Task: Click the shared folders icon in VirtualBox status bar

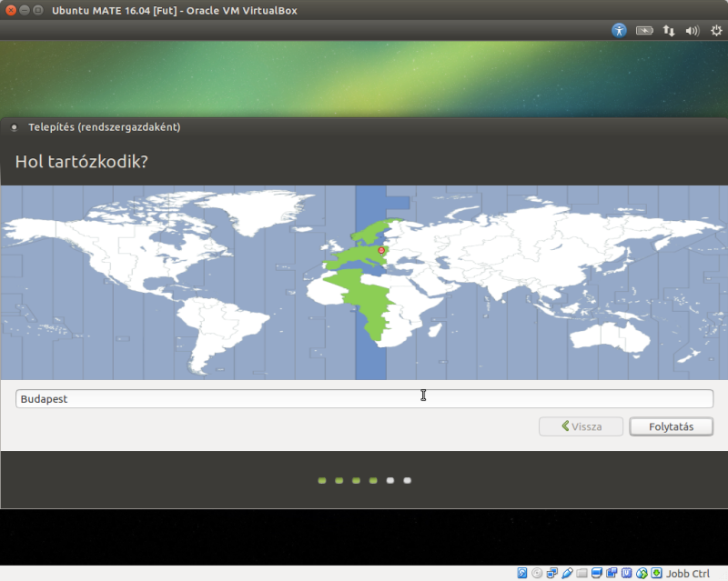Action: tap(581, 573)
